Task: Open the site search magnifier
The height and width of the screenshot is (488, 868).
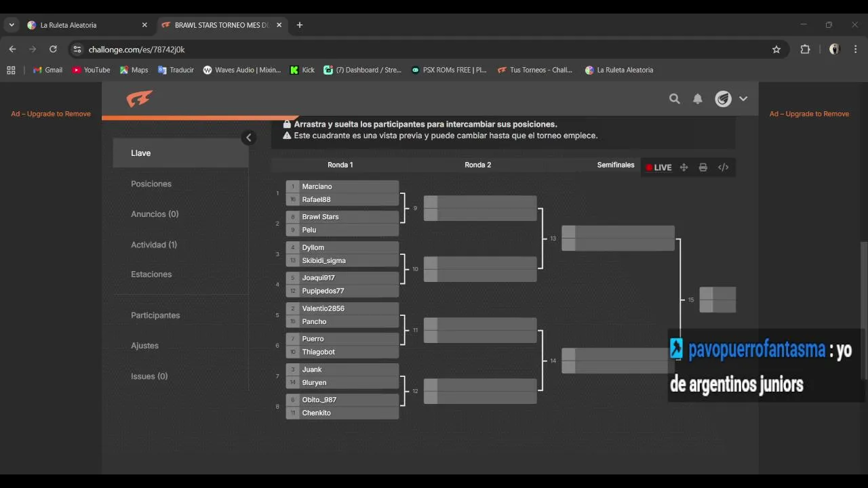Action: tap(675, 99)
